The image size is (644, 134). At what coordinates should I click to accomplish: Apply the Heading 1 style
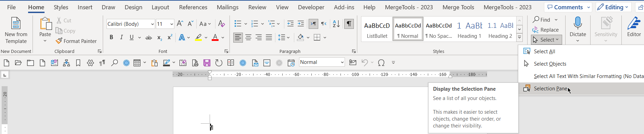469,30
